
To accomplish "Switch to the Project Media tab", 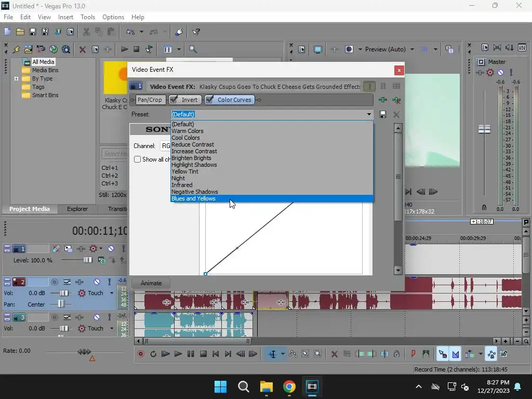I will click(x=30, y=209).
